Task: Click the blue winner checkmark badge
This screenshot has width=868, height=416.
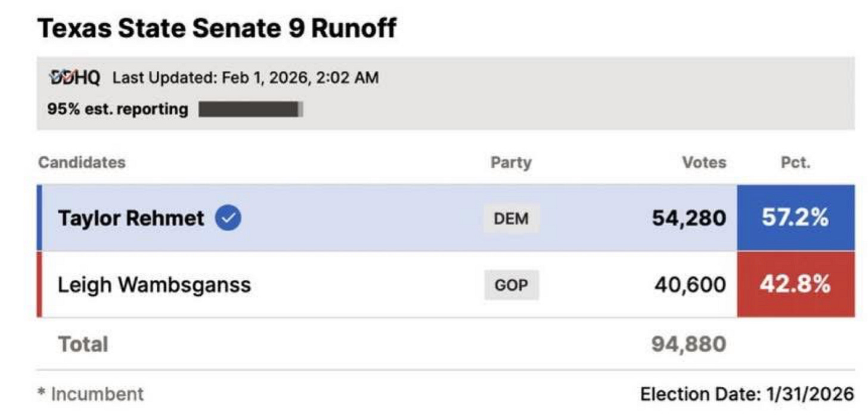Action: (x=228, y=218)
